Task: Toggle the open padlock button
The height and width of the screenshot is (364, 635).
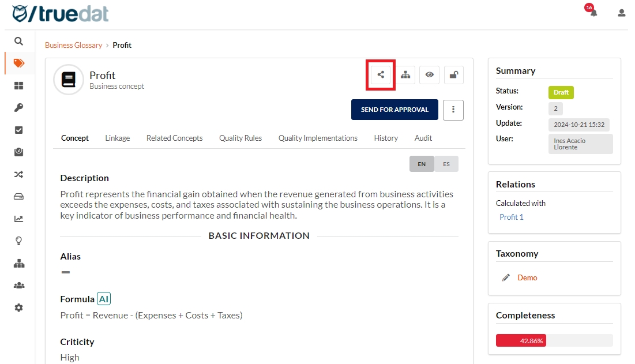Action: point(454,74)
